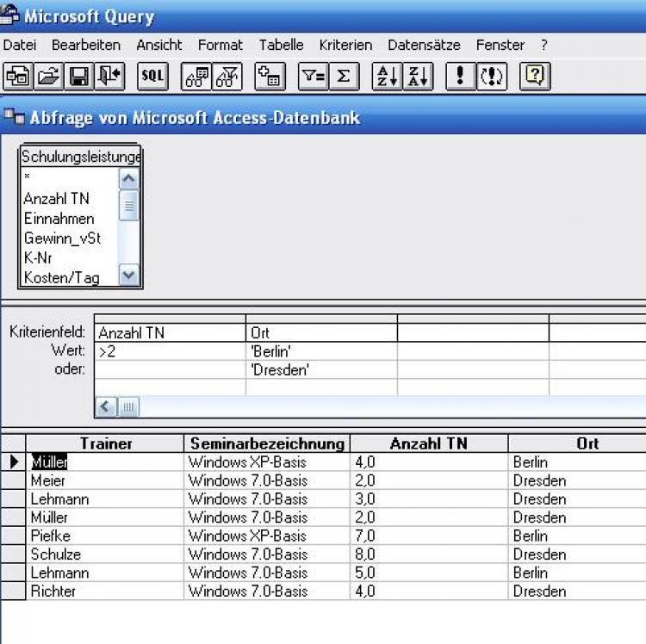The height and width of the screenshot is (644, 646).
Task: Run query with the exclamation mark icon
Action: pyautogui.click(x=460, y=76)
